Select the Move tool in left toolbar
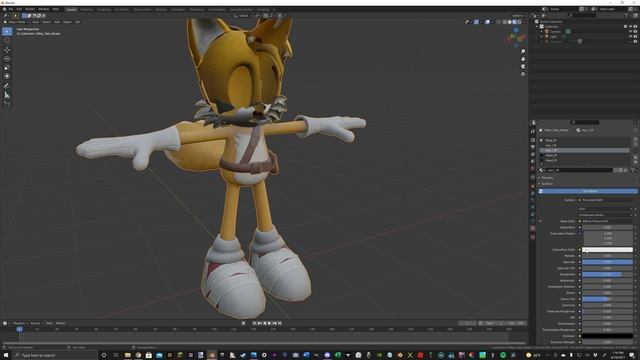Viewport: 640px width, 360px height. coord(7,50)
